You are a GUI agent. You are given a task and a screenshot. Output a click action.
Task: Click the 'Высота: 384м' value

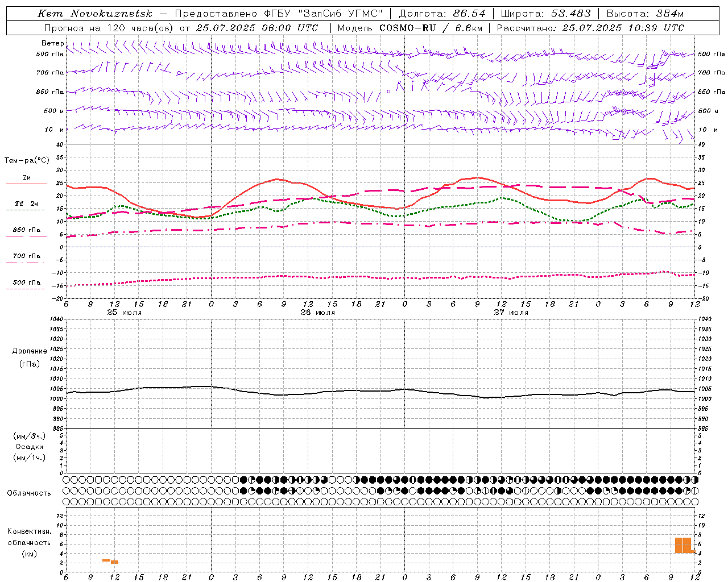645,14
